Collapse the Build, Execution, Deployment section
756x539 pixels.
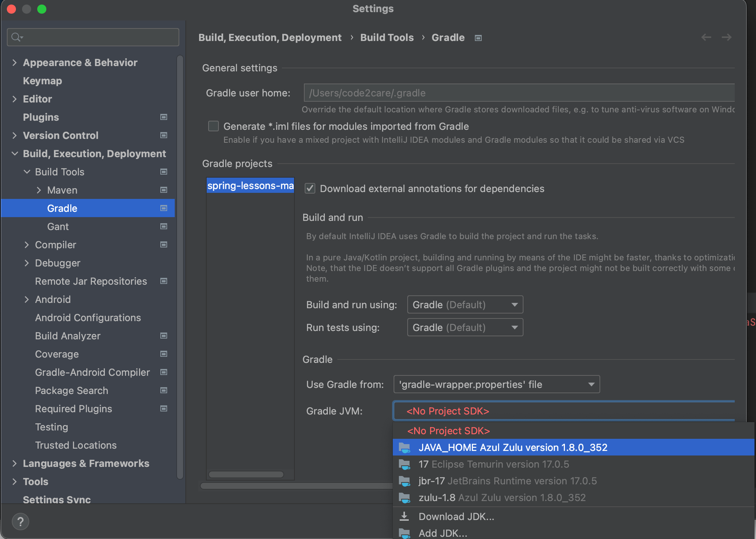tap(14, 153)
